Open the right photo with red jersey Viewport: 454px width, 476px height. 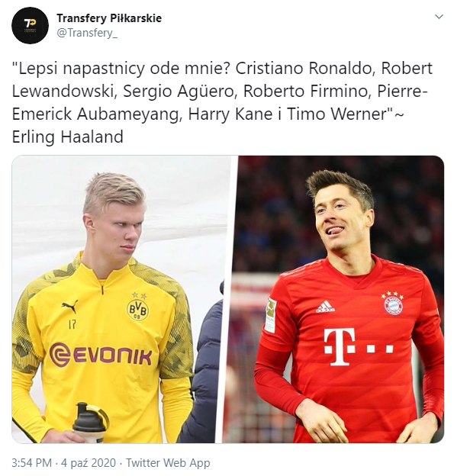333,299
